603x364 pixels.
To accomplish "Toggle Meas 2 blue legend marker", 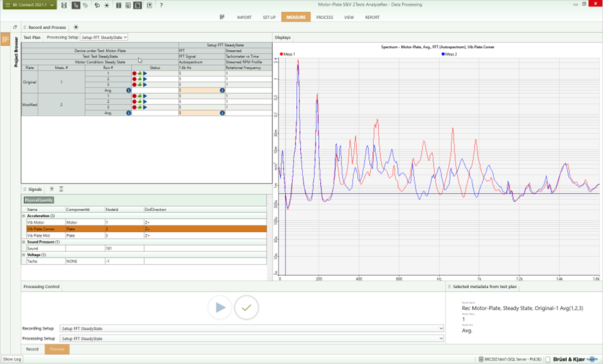I will point(443,54).
